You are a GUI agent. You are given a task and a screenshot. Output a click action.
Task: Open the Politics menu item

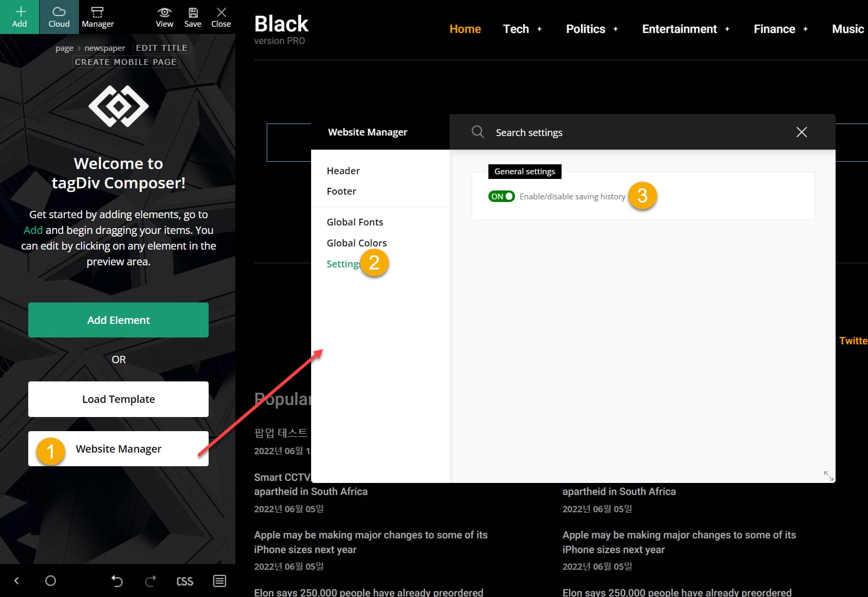coord(586,29)
